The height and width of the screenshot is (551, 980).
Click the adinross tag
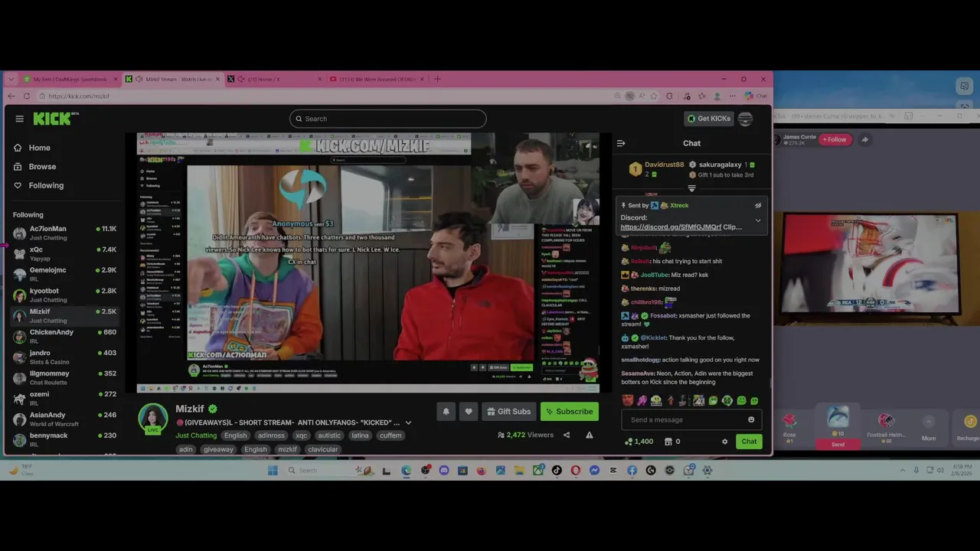pyautogui.click(x=271, y=435)
